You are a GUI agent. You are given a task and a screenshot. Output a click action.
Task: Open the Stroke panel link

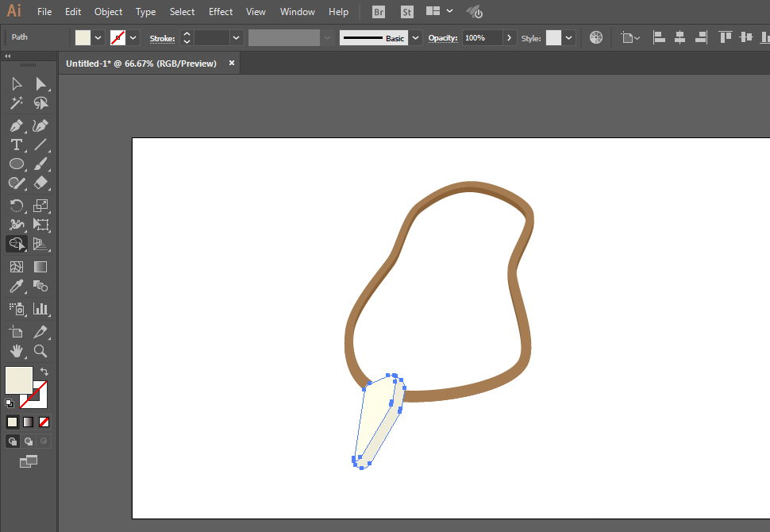click(x=162, y=38)
